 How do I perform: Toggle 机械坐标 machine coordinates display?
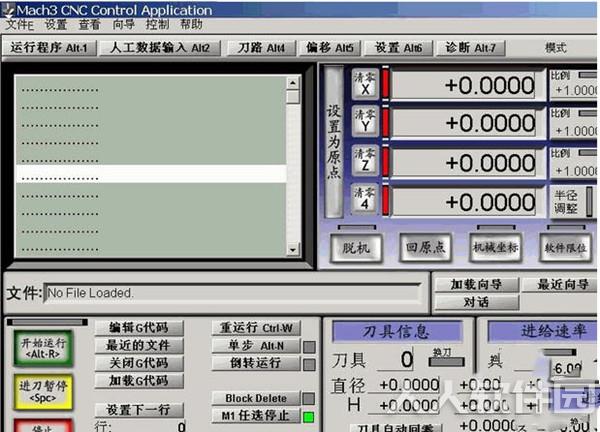click(496, 248)
